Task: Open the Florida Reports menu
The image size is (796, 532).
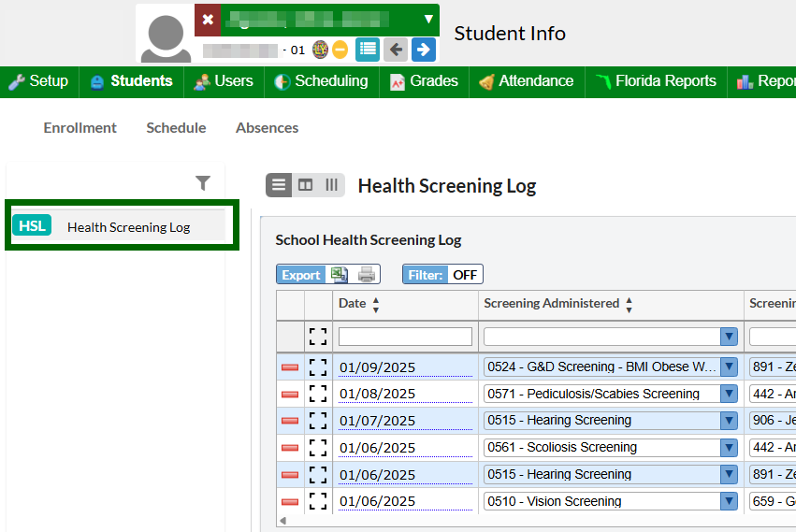Action: (656, 81)
